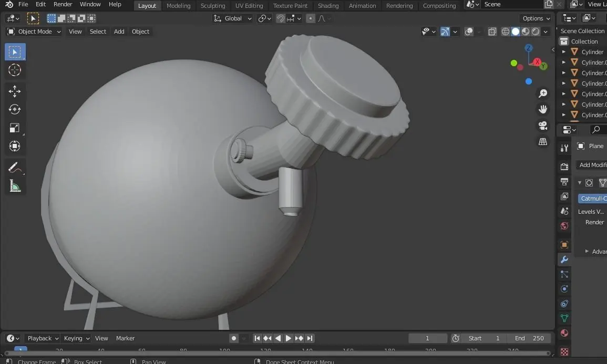Viewport: 607px width, 364px height.
Task: Switch to material preview shading
Action: tap(526, 32)
